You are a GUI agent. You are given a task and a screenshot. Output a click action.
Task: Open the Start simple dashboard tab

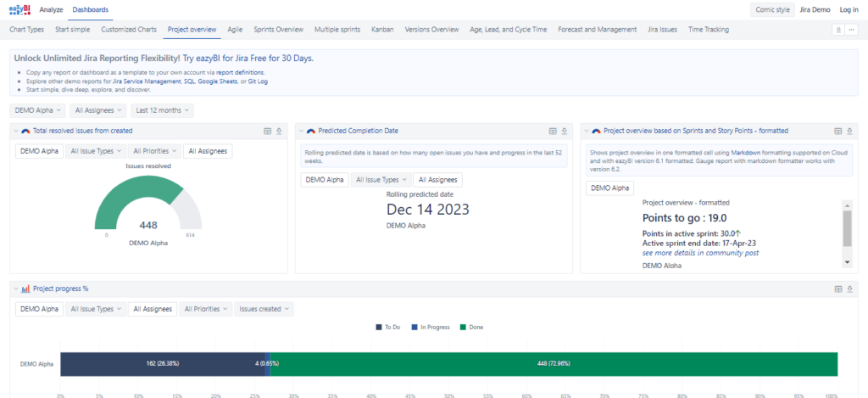click(73, 30)
